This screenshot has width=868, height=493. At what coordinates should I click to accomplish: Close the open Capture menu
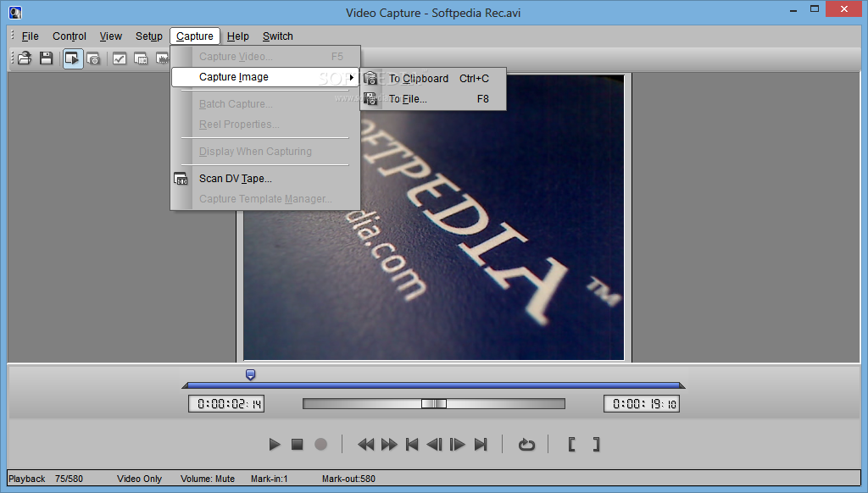[x=195, y=36]
